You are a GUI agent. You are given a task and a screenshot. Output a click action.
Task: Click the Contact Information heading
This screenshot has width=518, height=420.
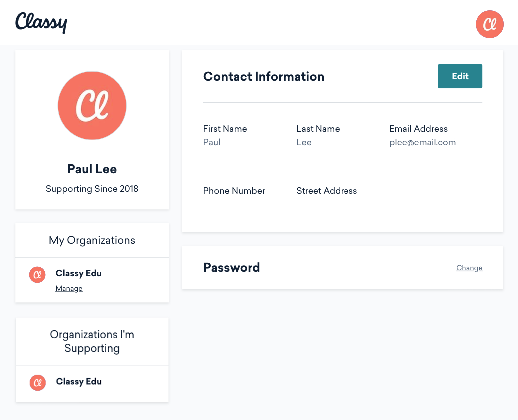[264, 77]
